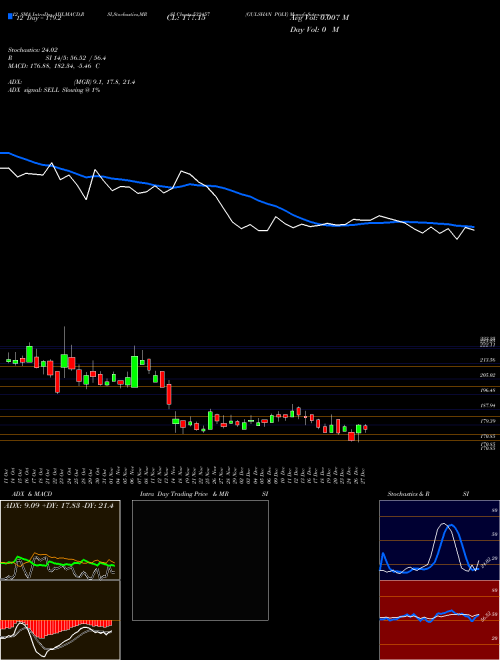
Task: Click the MACD red histogram chart
Action: 60,620
